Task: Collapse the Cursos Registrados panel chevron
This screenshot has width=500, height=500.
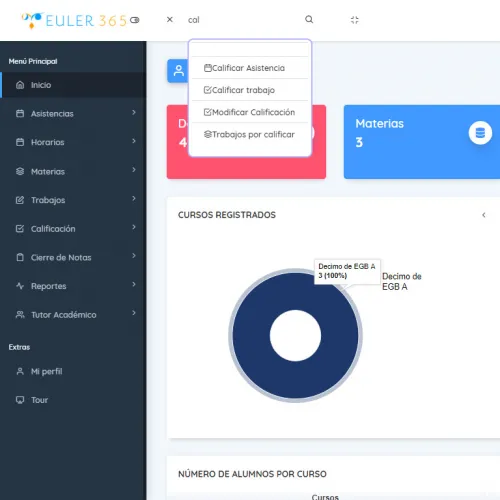Action: 484,215
